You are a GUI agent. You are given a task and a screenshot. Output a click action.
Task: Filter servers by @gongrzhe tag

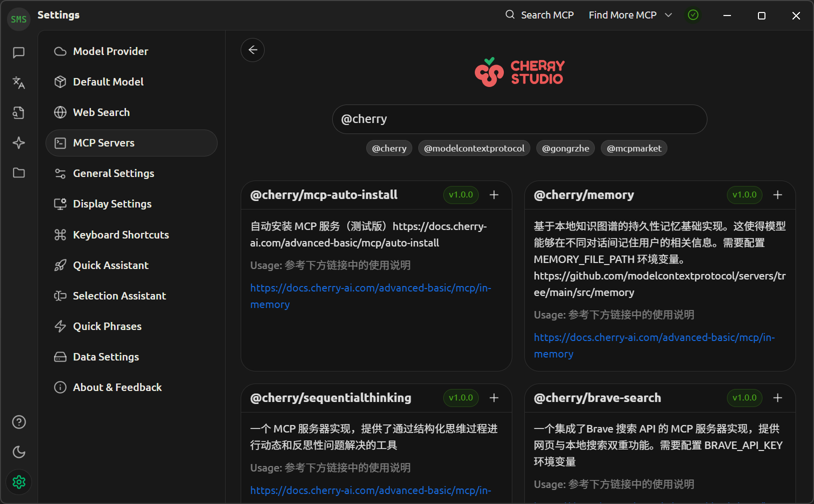coord(565,148)
